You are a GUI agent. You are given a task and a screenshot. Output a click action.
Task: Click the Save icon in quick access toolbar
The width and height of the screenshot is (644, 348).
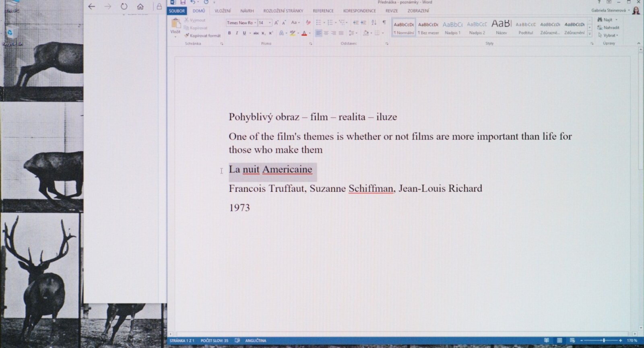coord(183,2)
